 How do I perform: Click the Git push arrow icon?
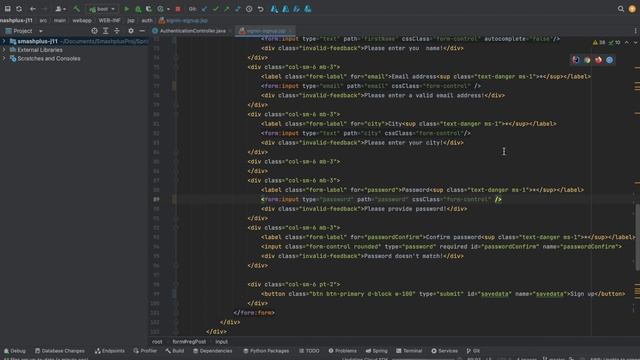click(x=227, y=9)
